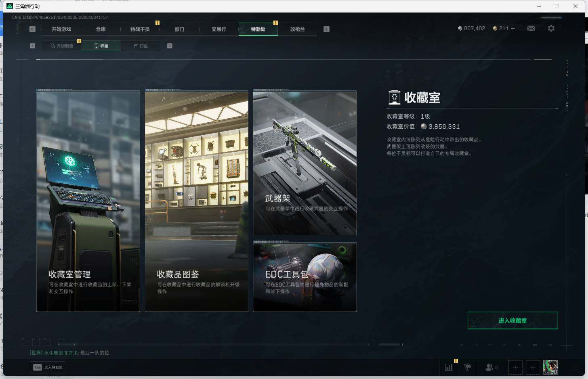Click the first empty teammate slot plus
This screenshot has width=588, height=379.
515,367
